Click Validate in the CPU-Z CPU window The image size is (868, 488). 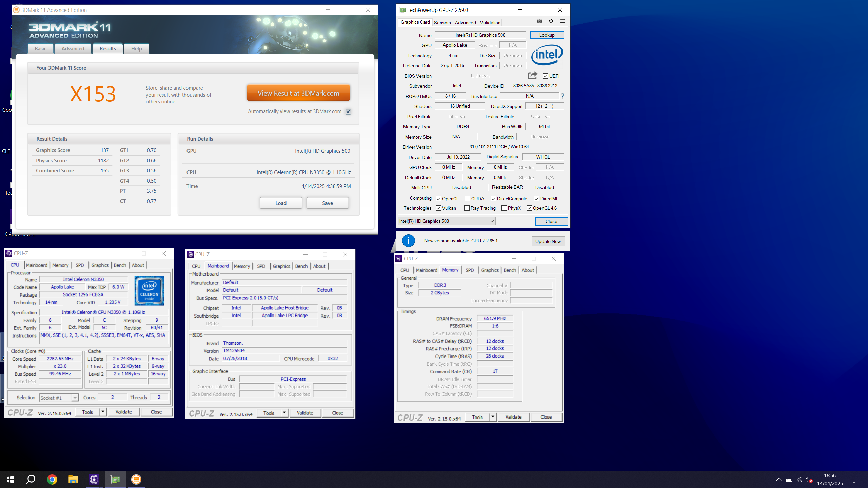point(123,412)
